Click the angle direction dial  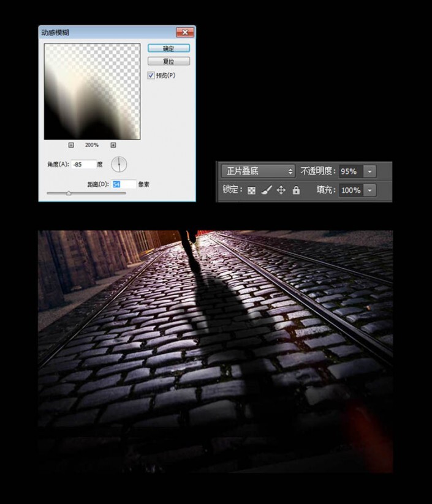pos(119,164)
